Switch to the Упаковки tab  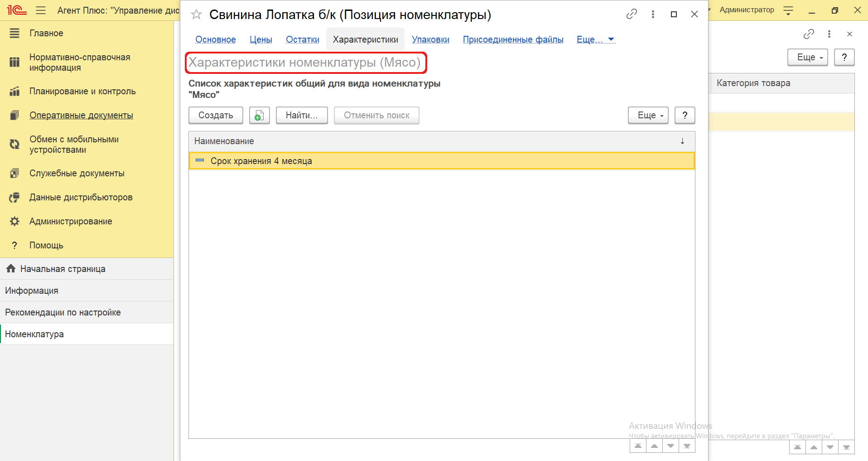click(430, 39)
